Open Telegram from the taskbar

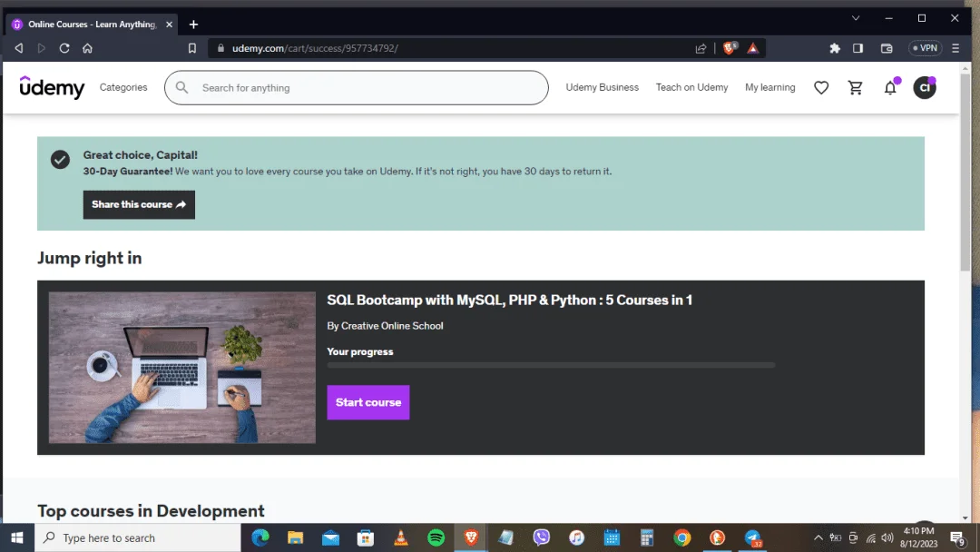[753, 537]
